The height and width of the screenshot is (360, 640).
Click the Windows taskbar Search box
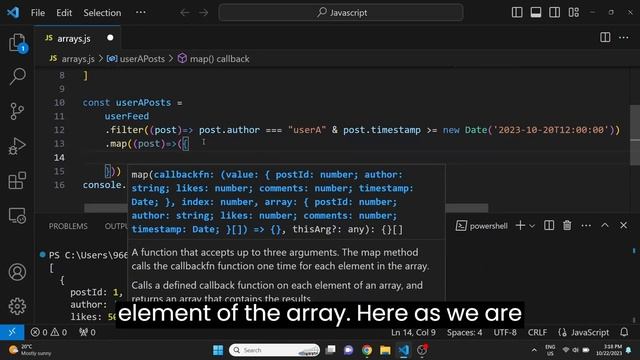coord(275,350)
